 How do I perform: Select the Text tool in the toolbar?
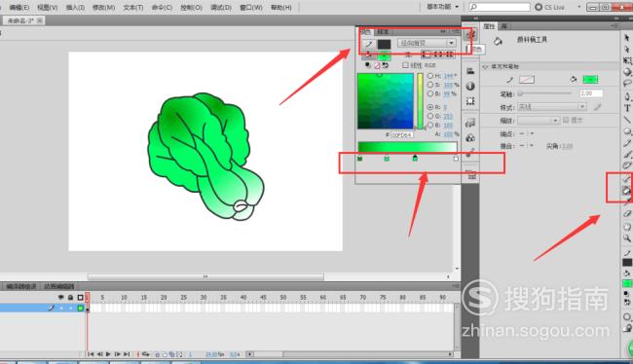[x=627, y=108]
